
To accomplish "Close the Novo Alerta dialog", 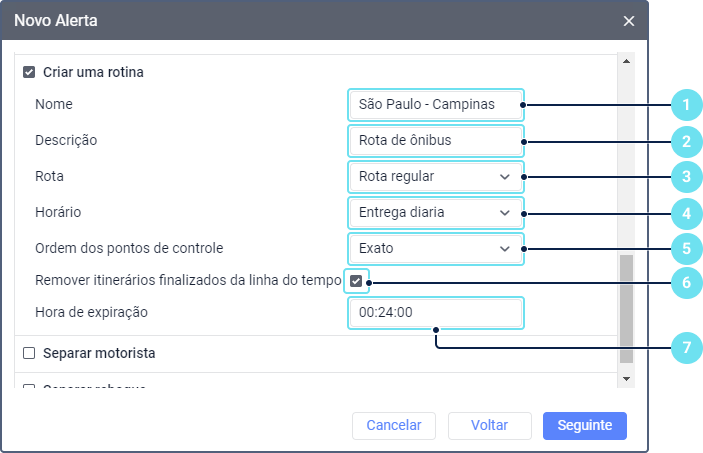I will [x=629, y=20].
